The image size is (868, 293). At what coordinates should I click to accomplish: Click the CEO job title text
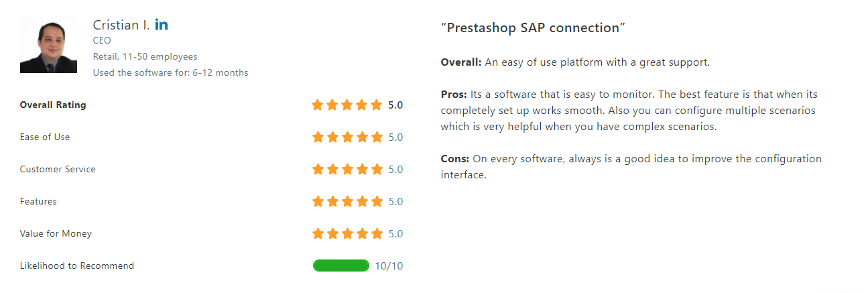click(102, 41)
